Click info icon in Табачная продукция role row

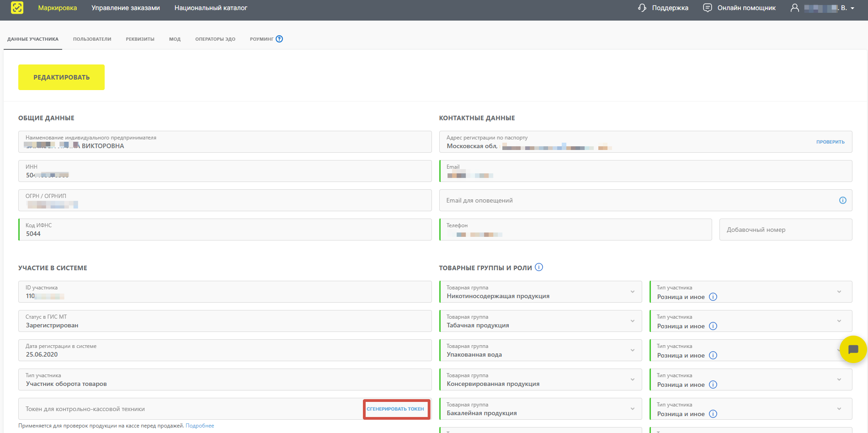pos(713,326)
